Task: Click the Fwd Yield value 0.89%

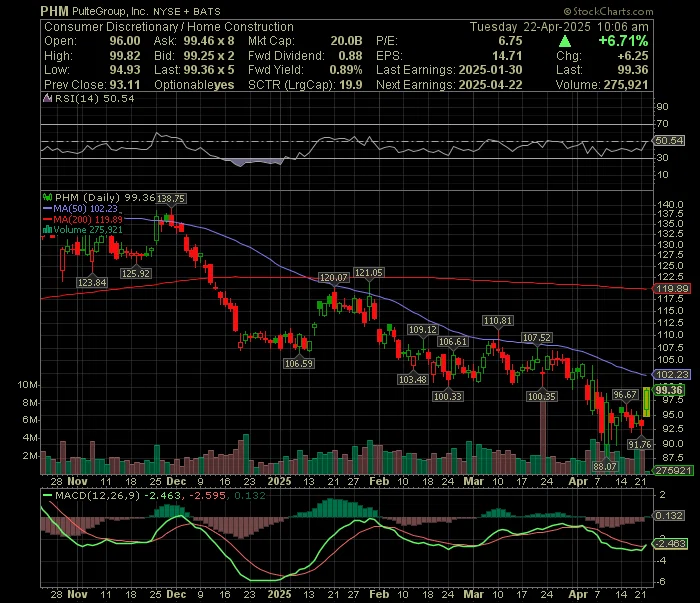Action: (x=346, y=70)
